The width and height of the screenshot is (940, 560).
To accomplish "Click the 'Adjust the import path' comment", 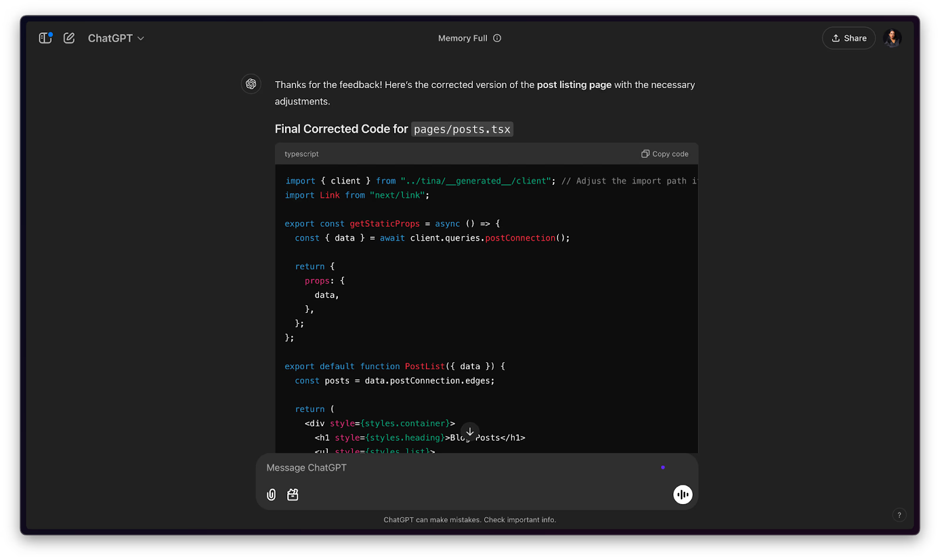I will coord(629,181).
